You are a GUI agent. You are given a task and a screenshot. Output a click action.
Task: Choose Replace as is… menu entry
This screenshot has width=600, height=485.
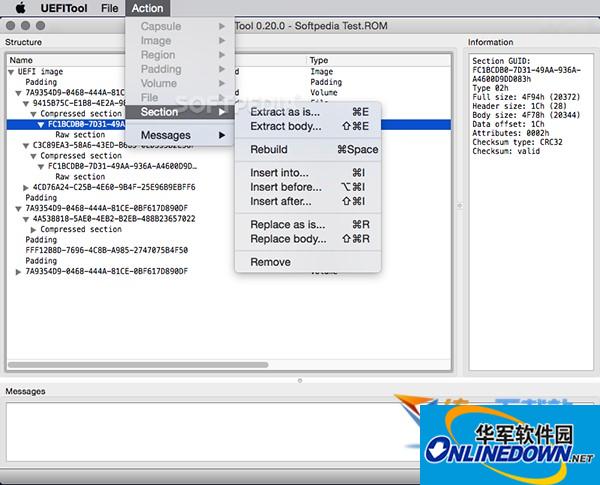[x=308, y=225]
